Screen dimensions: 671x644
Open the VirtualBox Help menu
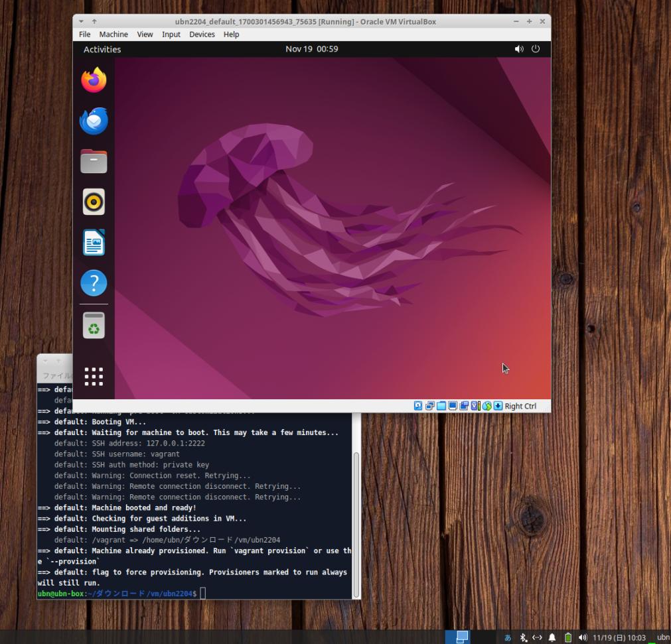(x=231, y=34)
